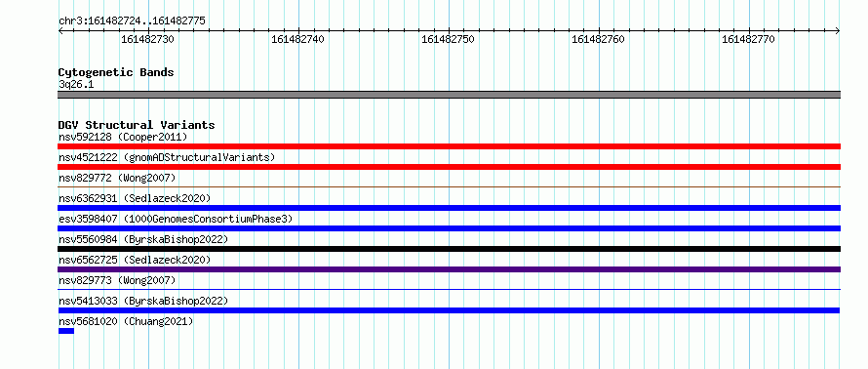Viewport: 868px width, 369px height.
Task: Select the thin blue line of nsv829773
Action: [x=449, y=289]
